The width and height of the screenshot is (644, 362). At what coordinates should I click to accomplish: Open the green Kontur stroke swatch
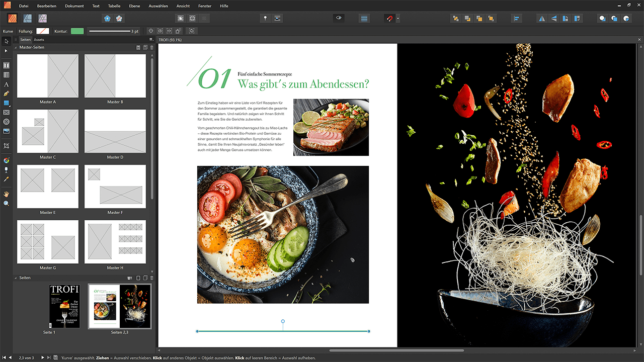77,31
